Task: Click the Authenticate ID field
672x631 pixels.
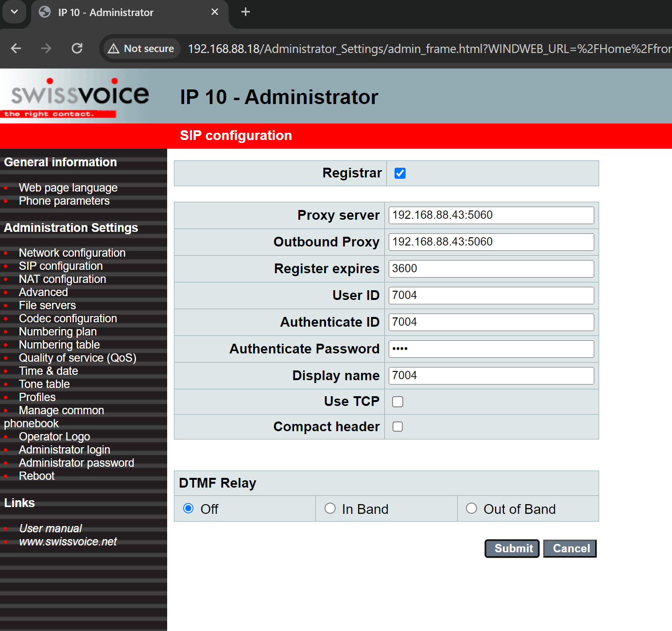Action: (x=491, y=322)
